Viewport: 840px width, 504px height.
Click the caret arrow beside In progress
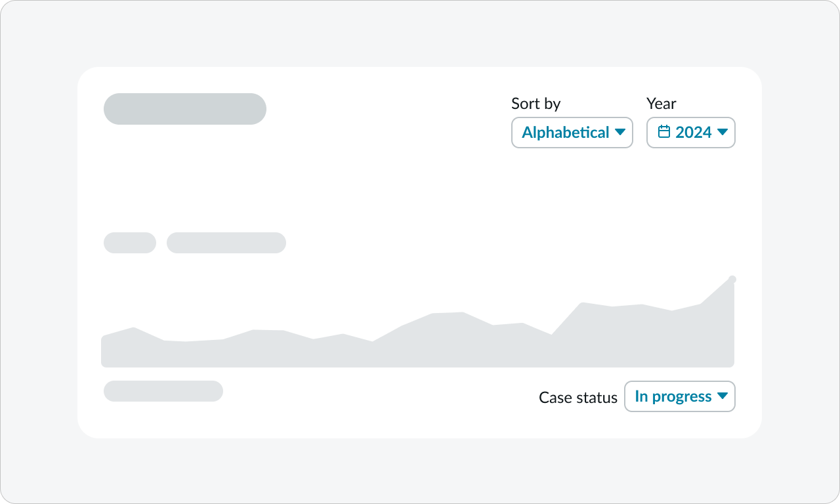723,396
